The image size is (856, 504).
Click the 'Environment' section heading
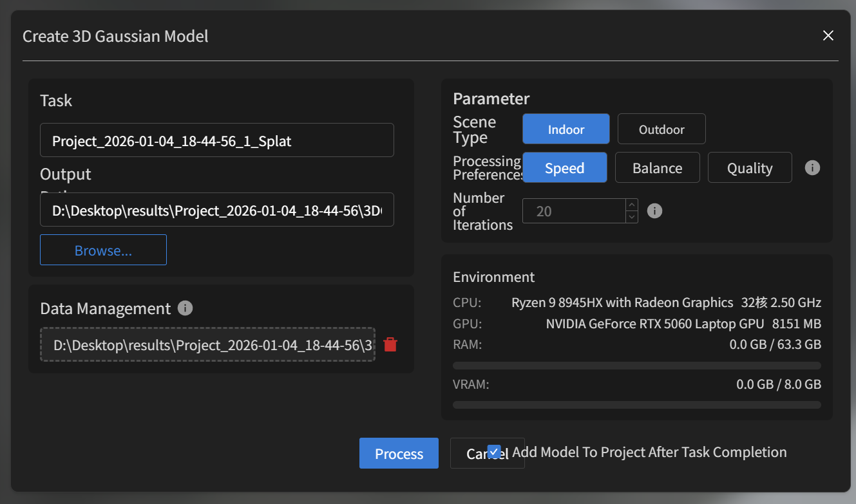point(493,277)
